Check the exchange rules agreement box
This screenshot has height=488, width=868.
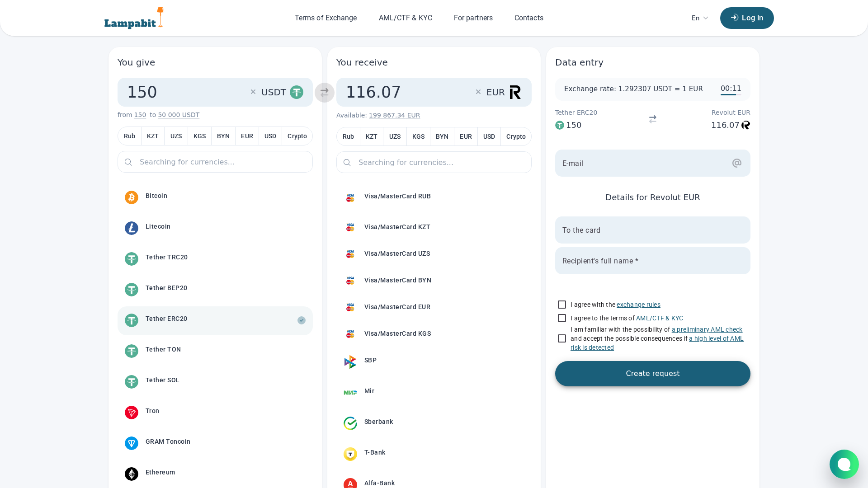click(x=562, y=305)
